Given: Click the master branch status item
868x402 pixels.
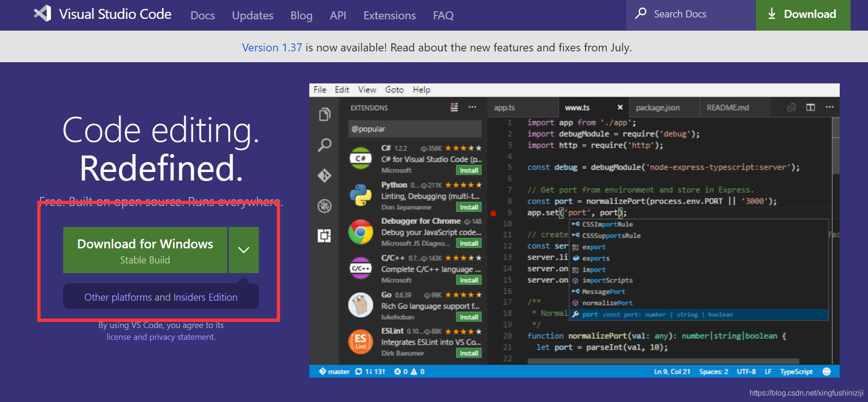Looking at the screenshot, I should tap(334, 371).
